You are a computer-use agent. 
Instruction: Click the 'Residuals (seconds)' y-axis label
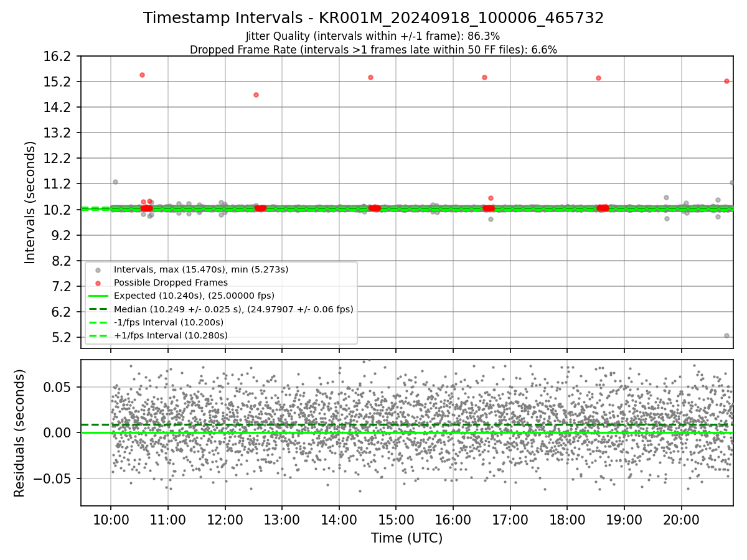(19, 433)
